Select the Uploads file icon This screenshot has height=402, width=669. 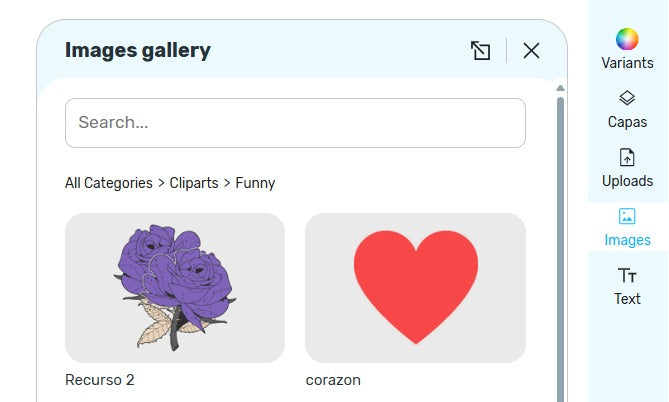point(627,157)
